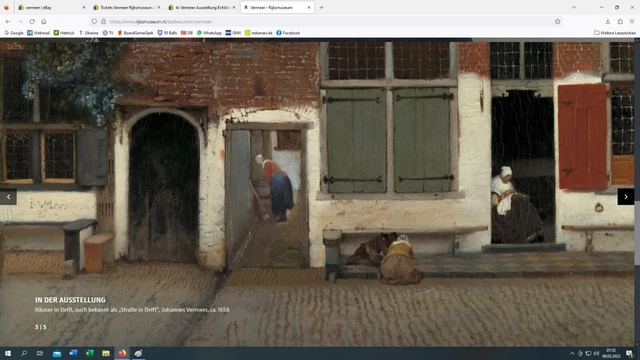The image size is (640, 360).
Task: Expand the Weitere Lesezeichen folder
Action: tap(615, 33)
